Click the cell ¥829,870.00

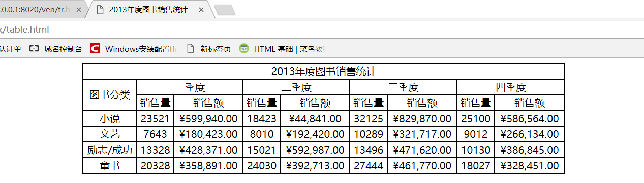coord(422,119)
